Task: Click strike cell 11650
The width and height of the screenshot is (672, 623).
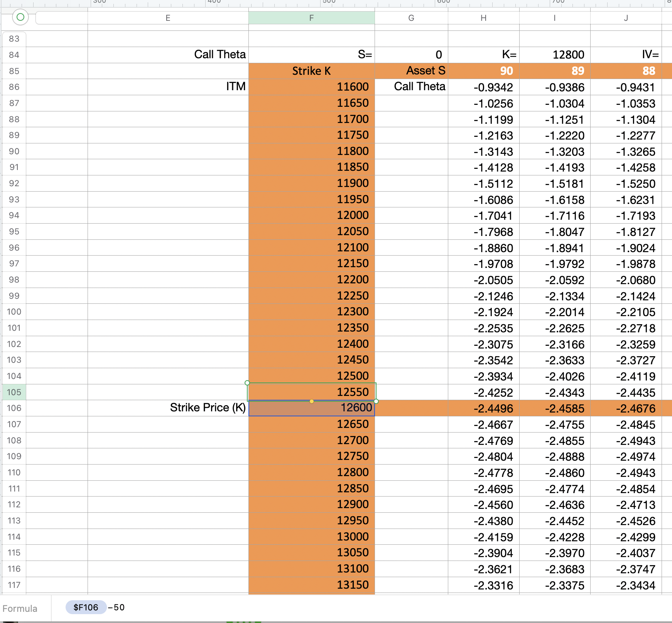Action: pos(312,103)
